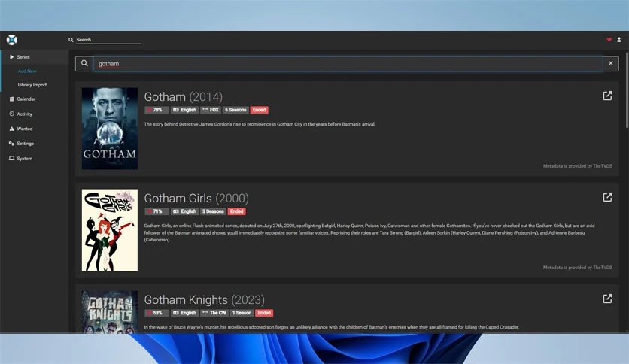The width and height of the screenshot is (629, 364).
Task: Click the Sonarr logo icon
Action: 11,40
